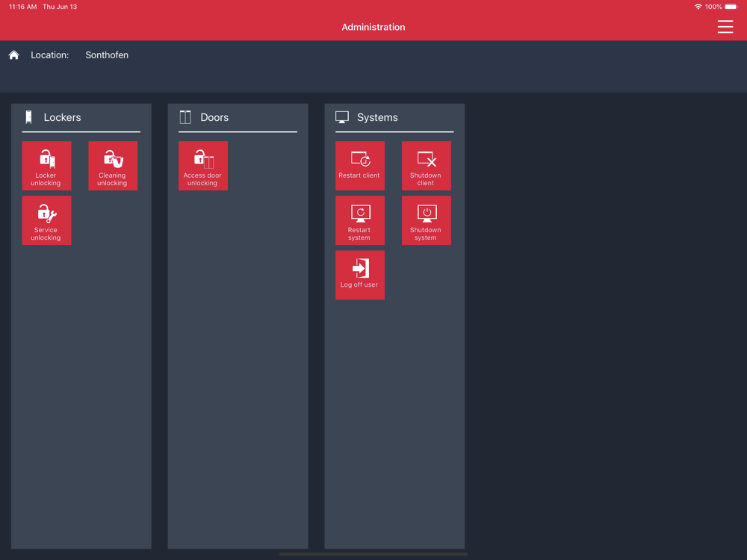The width and height of the screenshot is (747, 560).
Task: Click the door icon beside Doors
Action: [x=185, y=117]
